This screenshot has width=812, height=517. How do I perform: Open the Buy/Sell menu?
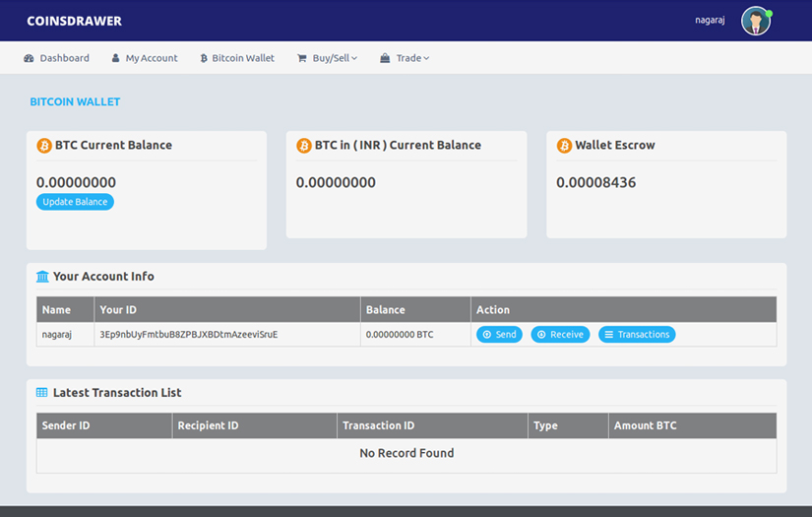[x=328, y=58]
